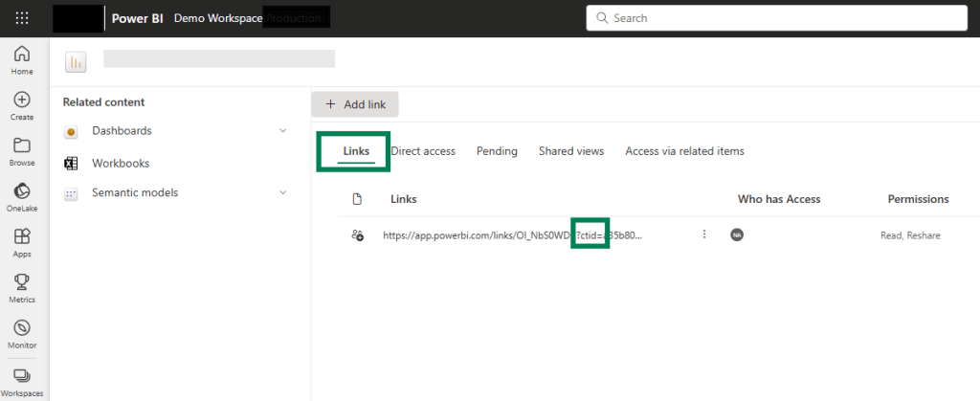
Task: Select Workbooks under Related content
Action: point(121,164)
